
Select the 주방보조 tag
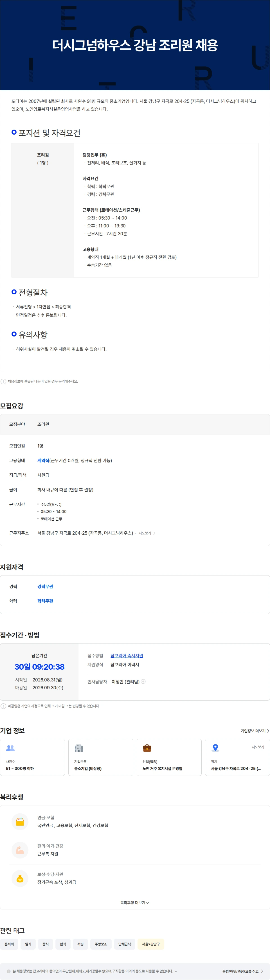[101, 944]
